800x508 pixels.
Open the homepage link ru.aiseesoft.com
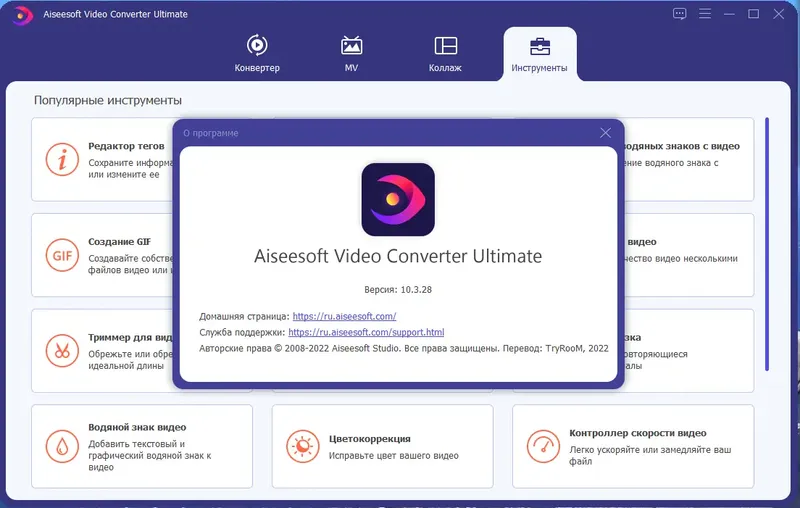pyautogui.click(x=344, y=316)
